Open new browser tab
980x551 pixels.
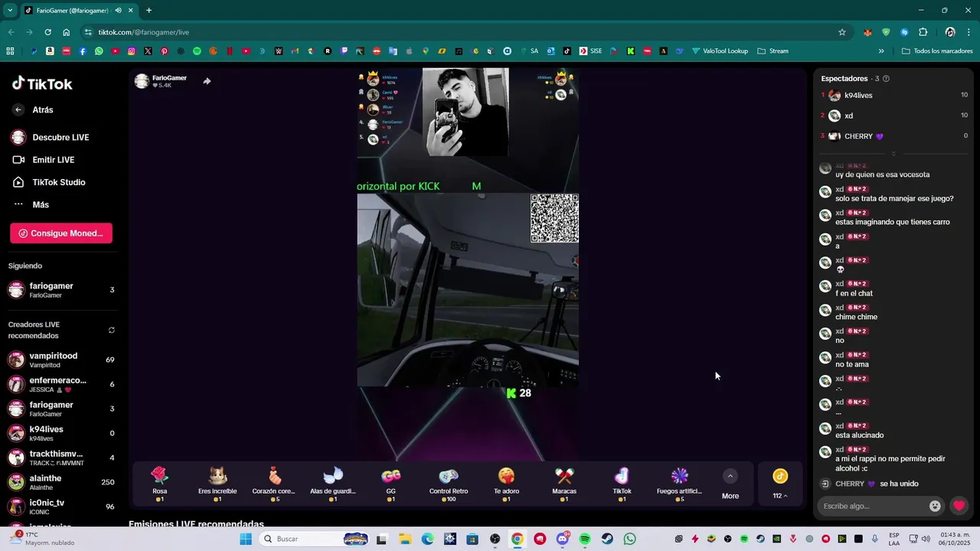click(x=149, y=11)
